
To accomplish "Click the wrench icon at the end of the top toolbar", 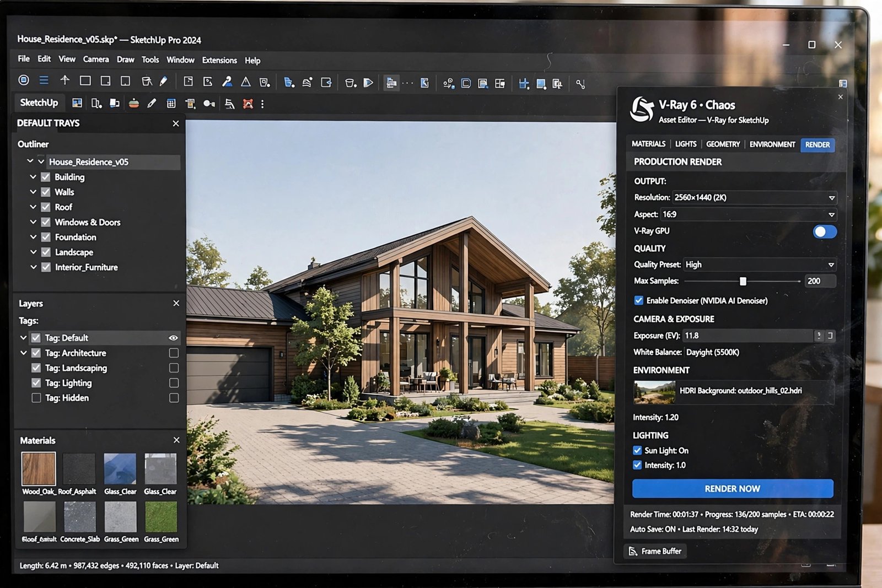I will tap(580, 84).
